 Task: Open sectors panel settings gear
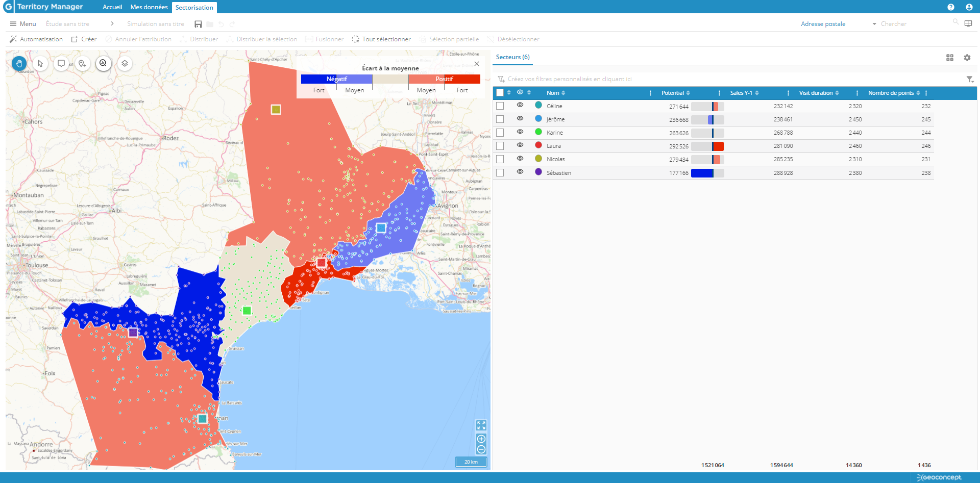(x=967, y=58)
